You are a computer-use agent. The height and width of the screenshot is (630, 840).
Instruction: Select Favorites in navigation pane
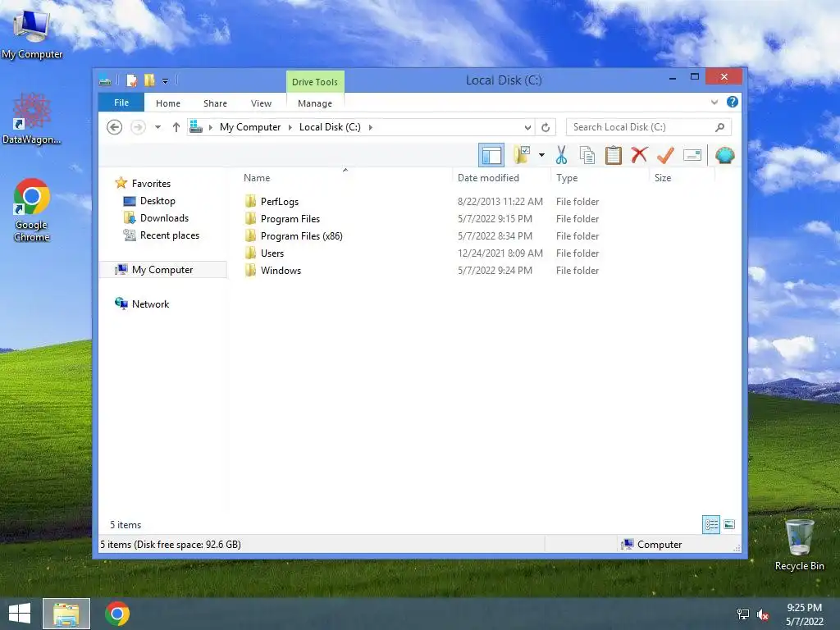point(151,183)
